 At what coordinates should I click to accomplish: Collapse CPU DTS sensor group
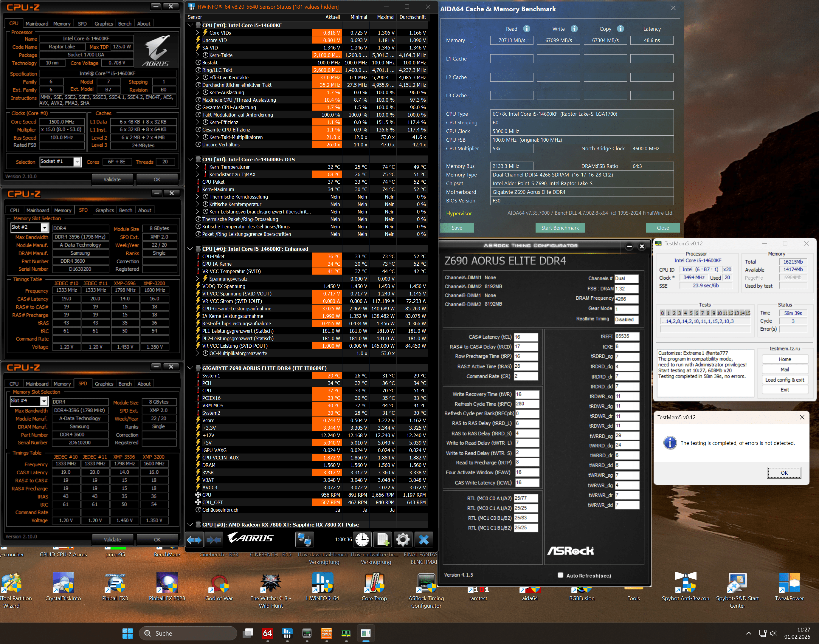pos(190,160)
